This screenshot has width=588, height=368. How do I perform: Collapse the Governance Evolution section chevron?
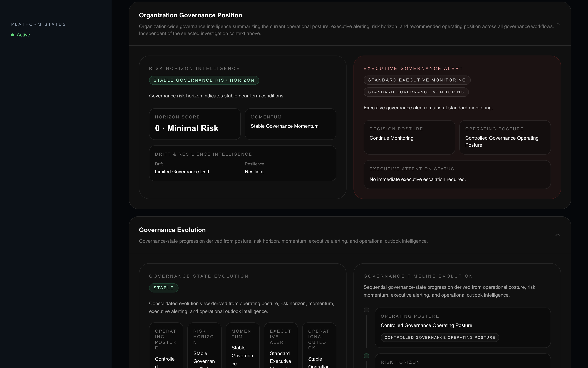(x=557, y=235)
